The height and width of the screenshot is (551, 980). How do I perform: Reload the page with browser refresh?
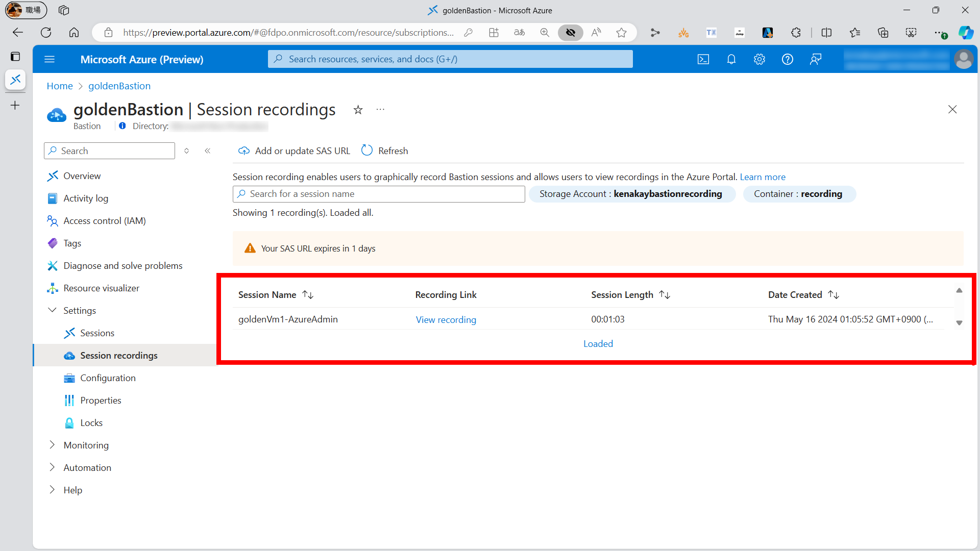coord(46,33)
